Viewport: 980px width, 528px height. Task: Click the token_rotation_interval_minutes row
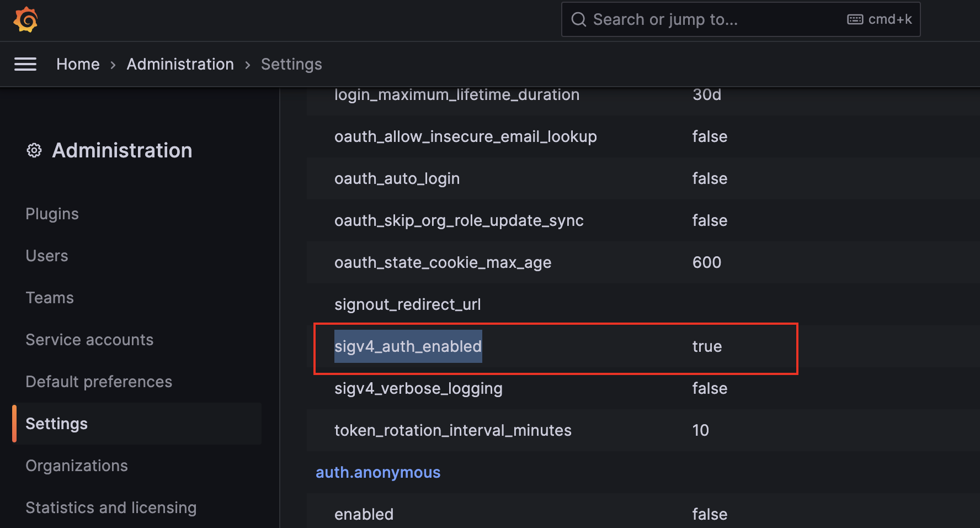(452, 430)
